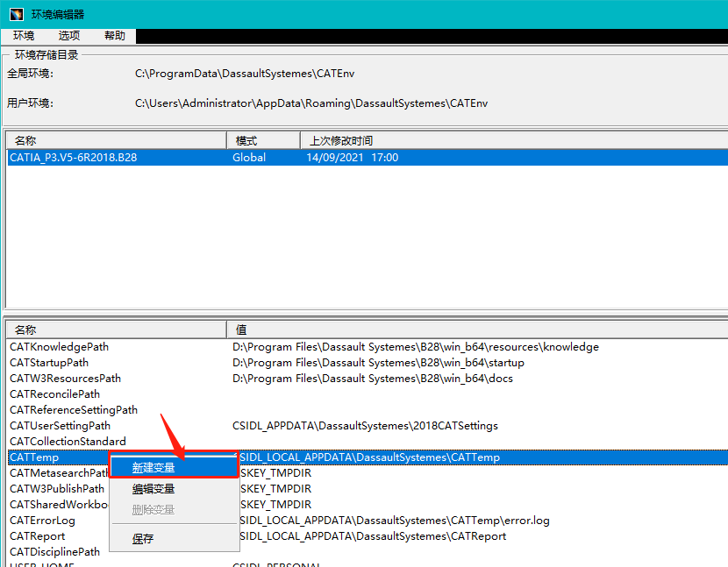Open the 帮助 menu

(x=115, y=36)
